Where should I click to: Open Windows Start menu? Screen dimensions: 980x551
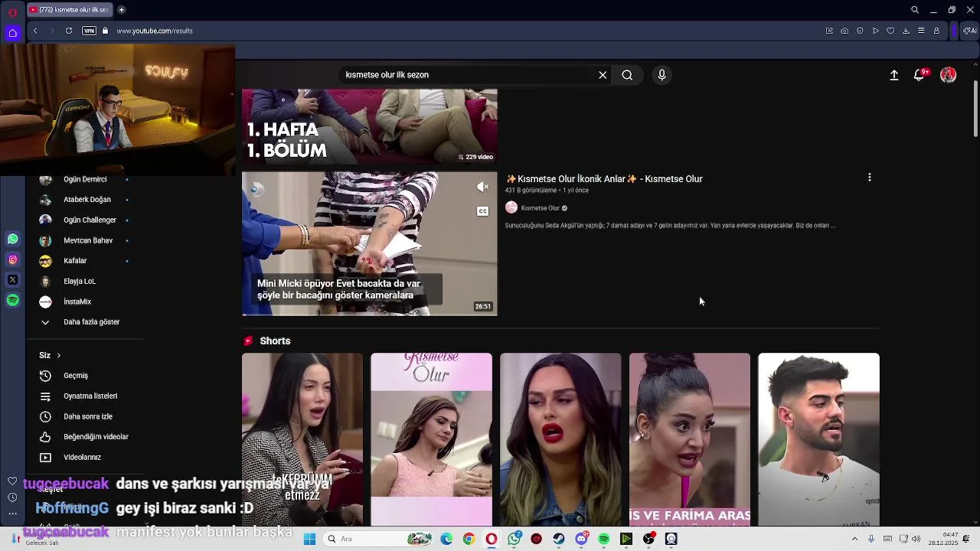(309, 539)
